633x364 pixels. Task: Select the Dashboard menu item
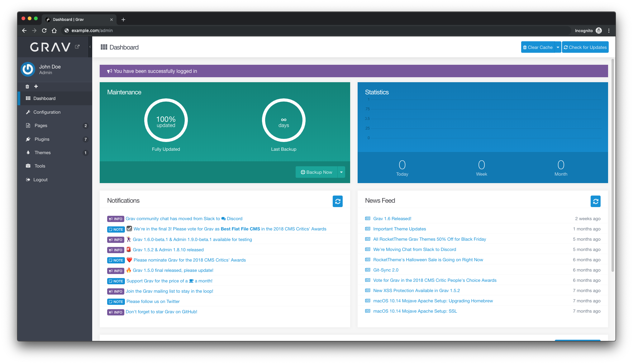pos(44,99)
